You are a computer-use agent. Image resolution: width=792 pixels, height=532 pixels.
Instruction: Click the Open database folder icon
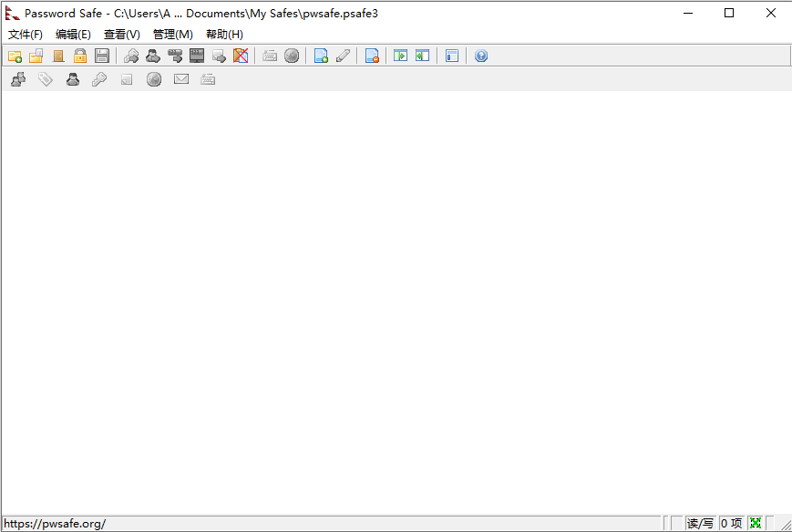click(x=36, y=56)
